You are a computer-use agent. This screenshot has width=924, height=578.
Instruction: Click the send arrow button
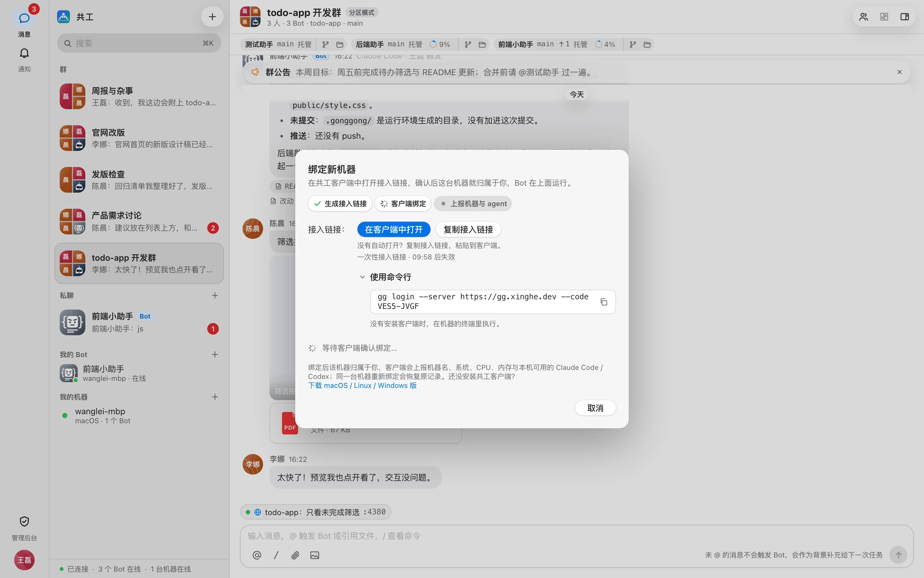(898, 555)
